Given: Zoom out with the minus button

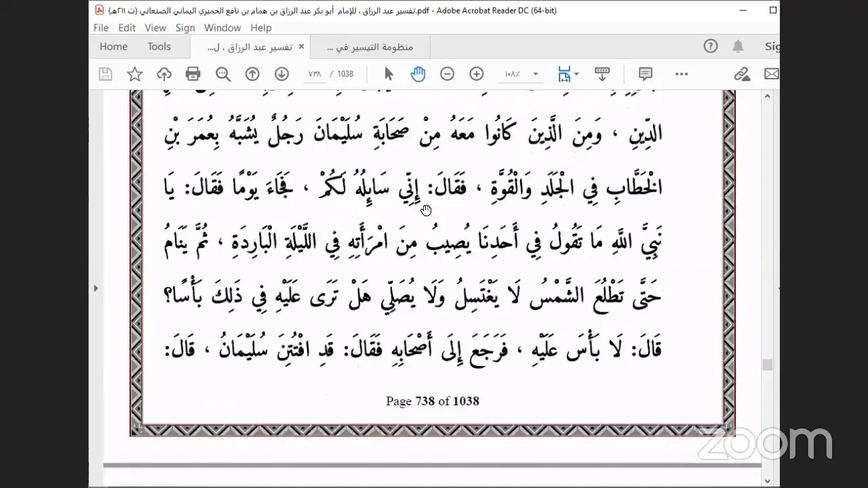Looking at the screenshot, I should click(x=447, y=74).
